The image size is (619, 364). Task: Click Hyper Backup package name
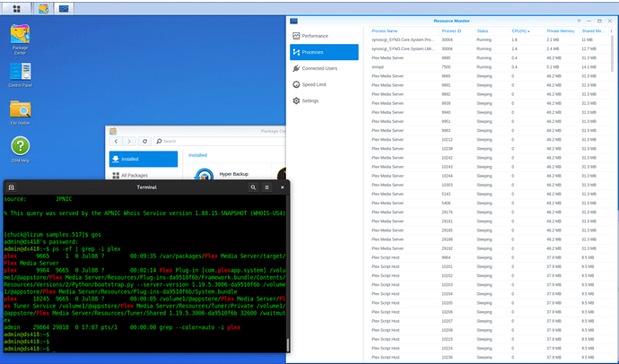click(x=234, y=174)
